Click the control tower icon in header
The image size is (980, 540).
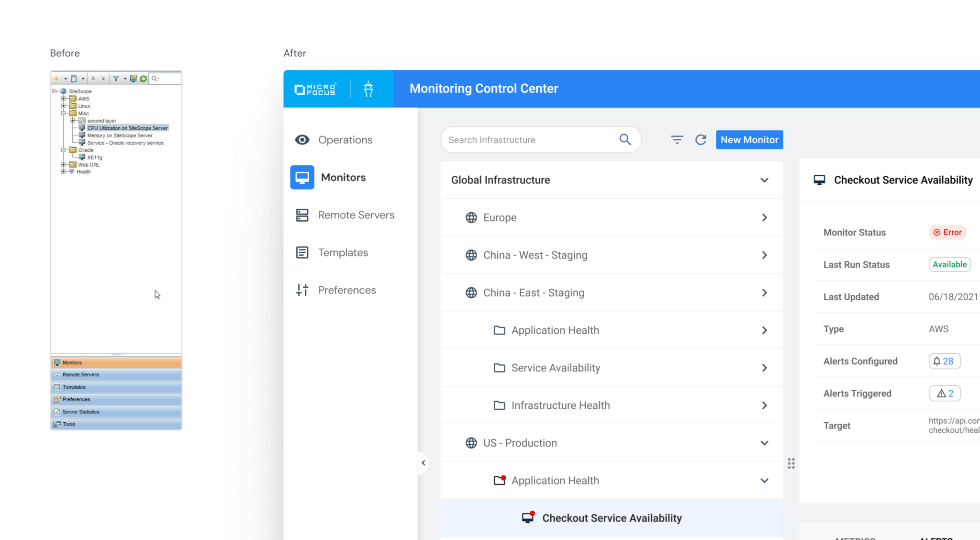[368, 89]
